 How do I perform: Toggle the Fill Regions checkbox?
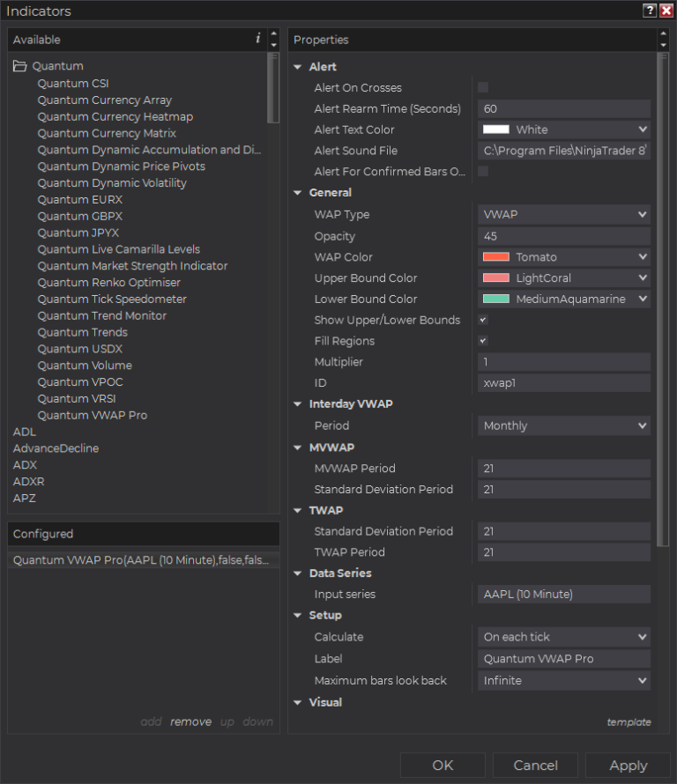[x=483, y=341]
